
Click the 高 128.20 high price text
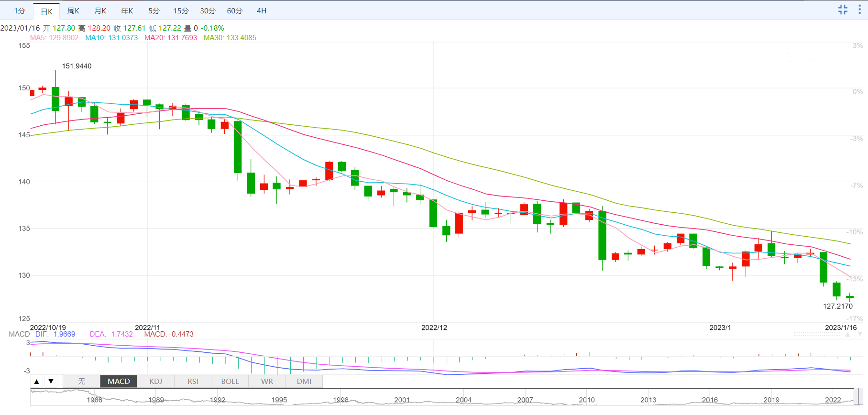coord(94,28)
